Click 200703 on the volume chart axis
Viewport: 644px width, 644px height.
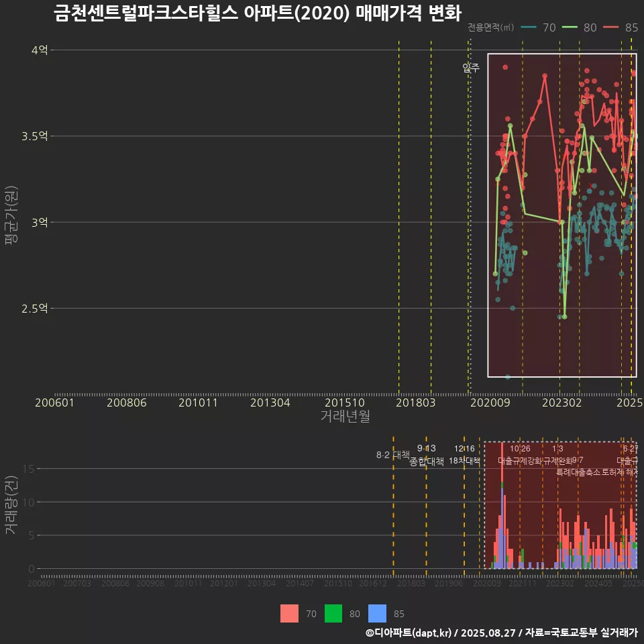[76, 583]
